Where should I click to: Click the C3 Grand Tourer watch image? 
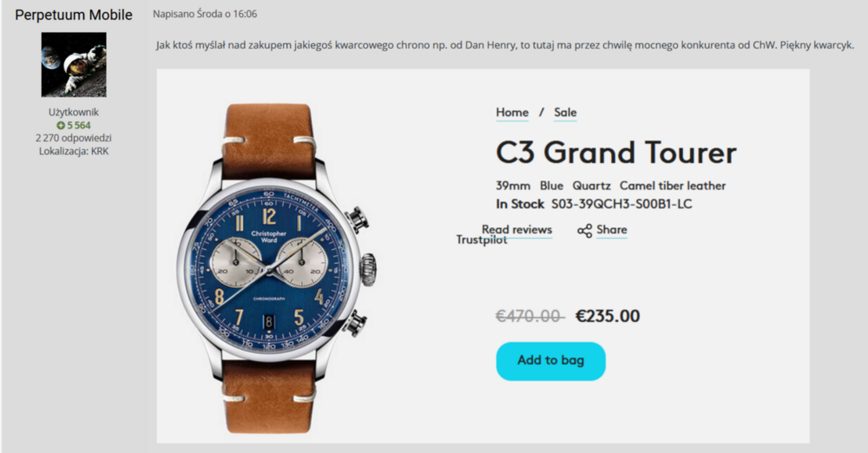point(276,268)
